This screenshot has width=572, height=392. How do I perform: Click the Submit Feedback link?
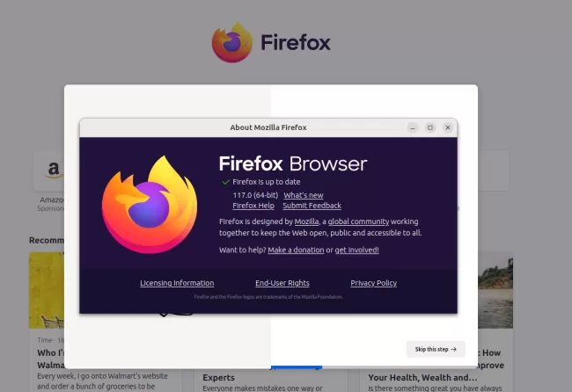coord(312,206)
